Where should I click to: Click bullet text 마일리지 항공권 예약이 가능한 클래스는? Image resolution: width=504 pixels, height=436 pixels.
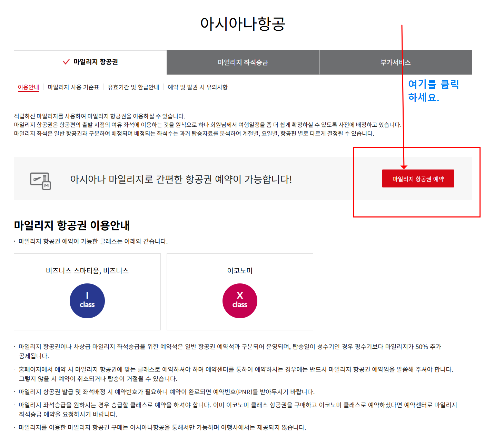pos(93,241)
